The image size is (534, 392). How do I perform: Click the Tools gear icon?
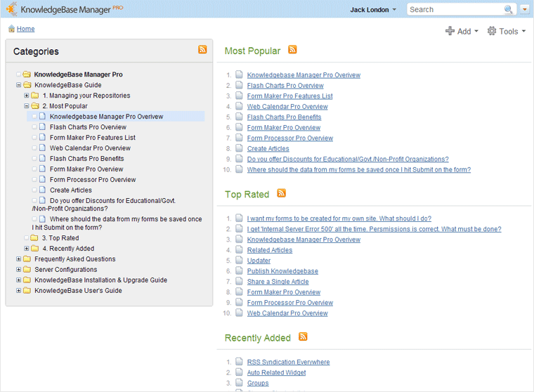coord(492,31)
